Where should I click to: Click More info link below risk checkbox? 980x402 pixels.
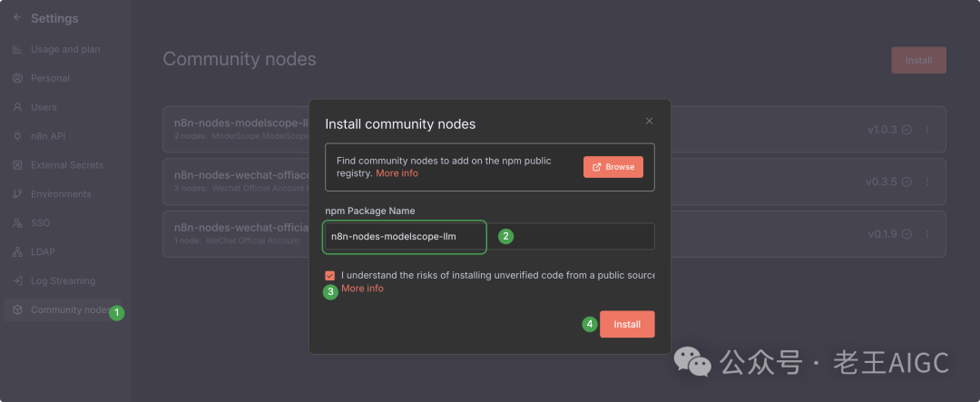[362, 289]
